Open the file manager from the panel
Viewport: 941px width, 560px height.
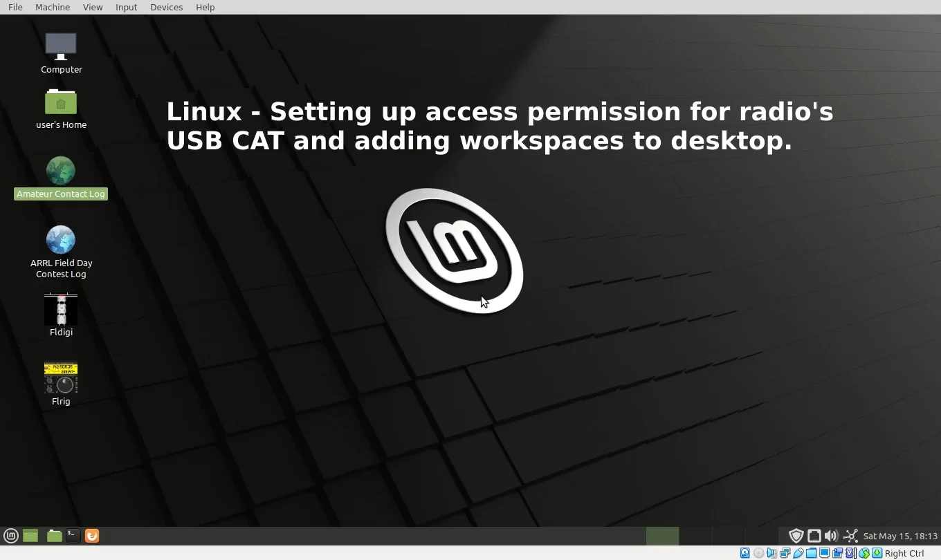[x=54, y=536]
